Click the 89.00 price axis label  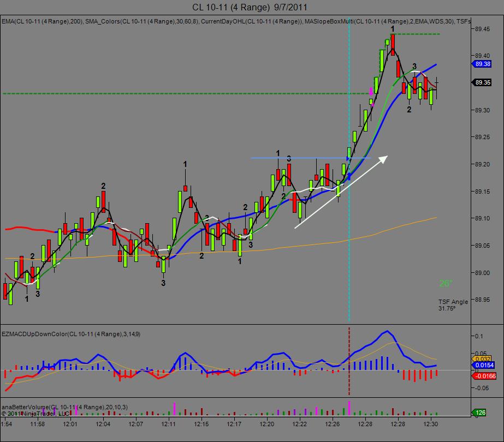coord(483,273)
